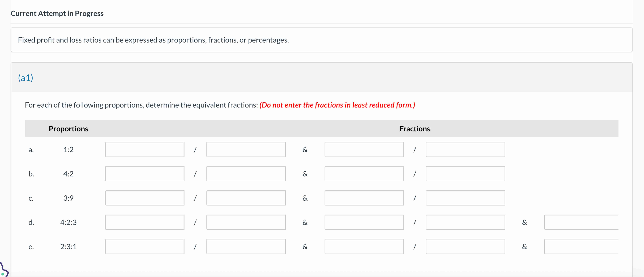644x277 pixels.
Task: Click second denominator field in row a
Action: pos(465,149)
